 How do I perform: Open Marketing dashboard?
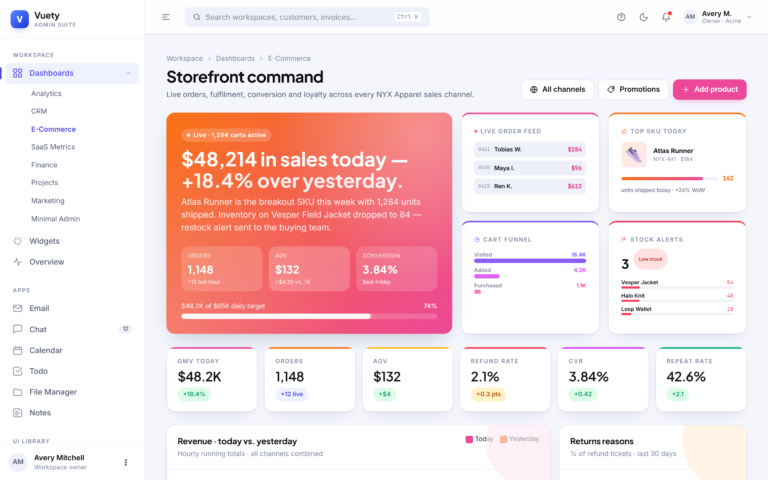[48, 201]
